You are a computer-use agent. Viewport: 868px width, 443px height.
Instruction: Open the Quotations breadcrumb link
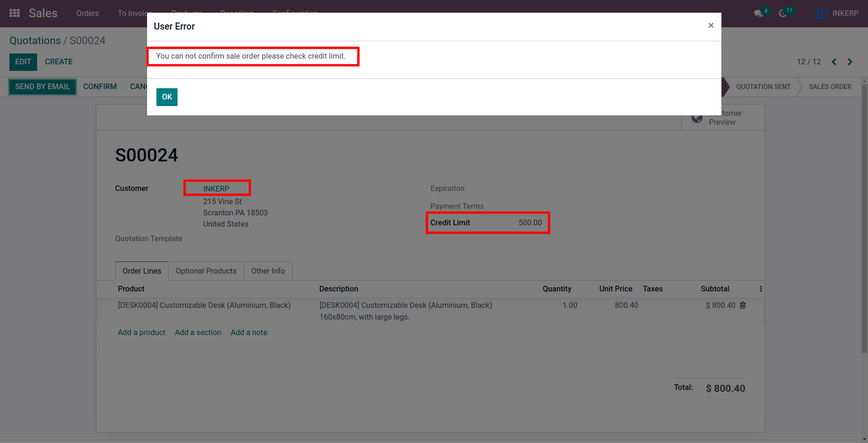coord(35,41)
